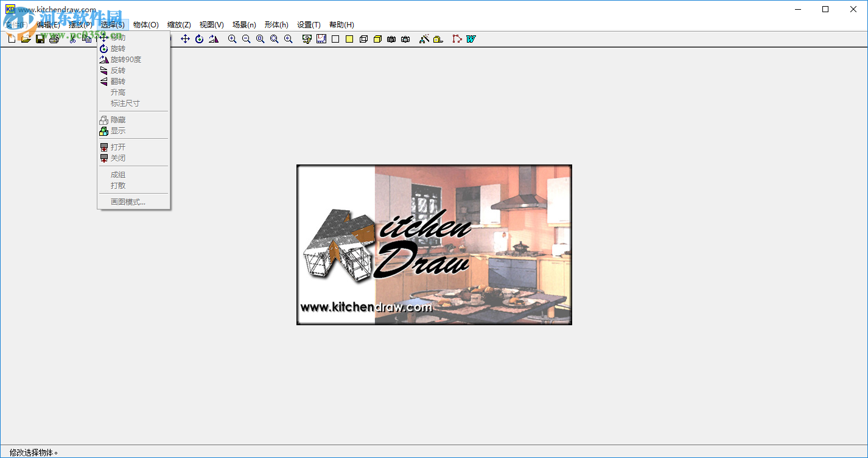This screenshot has width=868, height=458.
Task: Open the 帮助(H) menu
Action: click(x=341, y=25)
